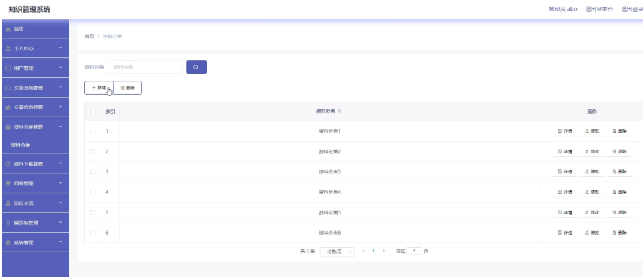Viewport: 644px width, 277px height.
Task: Open 问答管理 sidebar menu label
Action: point(24,184)
